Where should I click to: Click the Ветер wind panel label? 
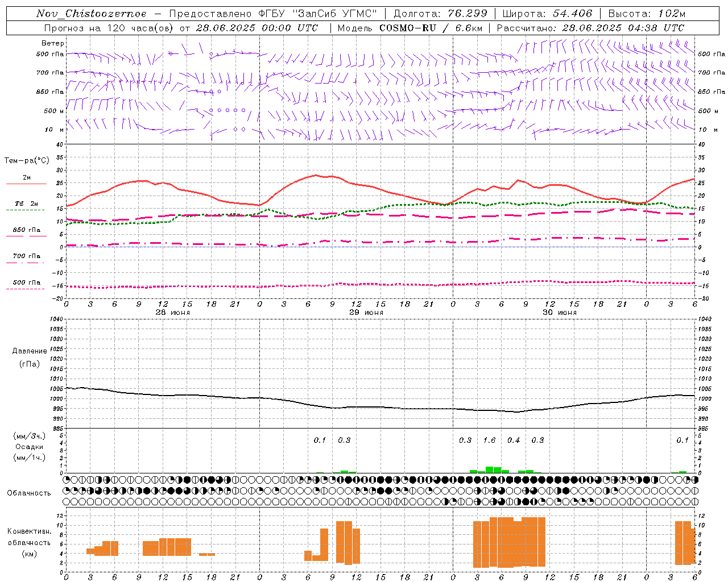[53, 43]
